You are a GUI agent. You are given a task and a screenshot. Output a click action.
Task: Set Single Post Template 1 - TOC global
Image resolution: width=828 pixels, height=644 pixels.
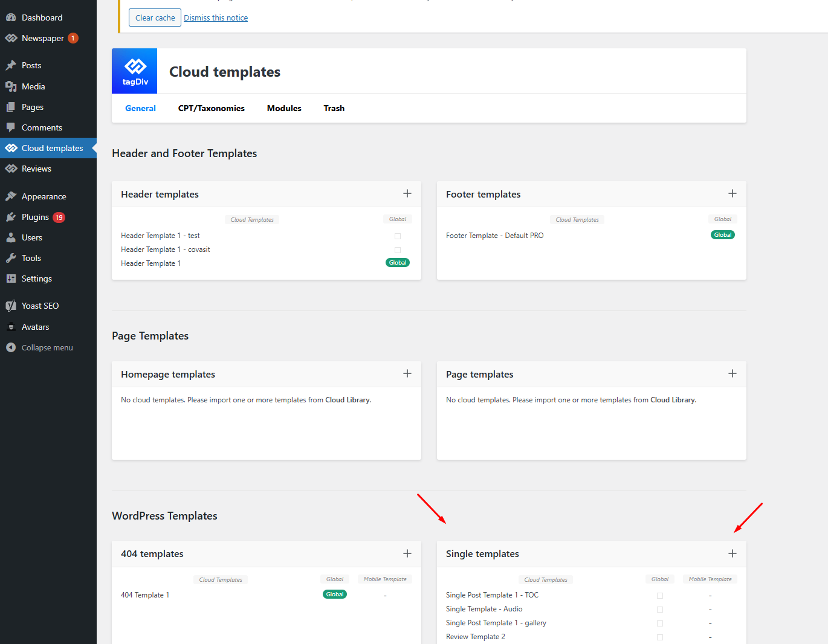click(x=660, y=596)
